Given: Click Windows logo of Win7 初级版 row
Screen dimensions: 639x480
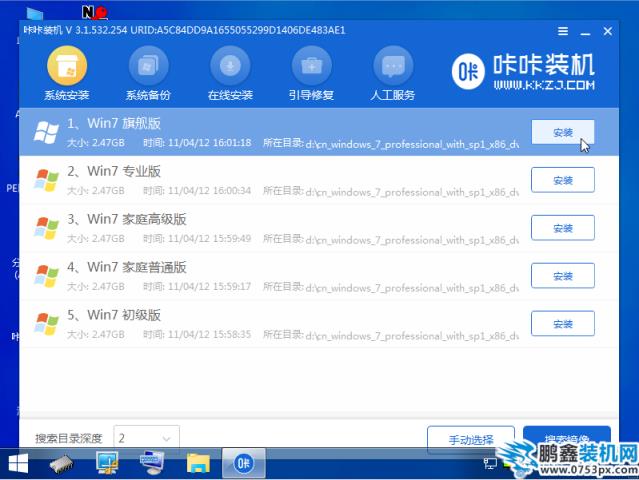Looking at the screenshot, I should click(x=46, y=324).
